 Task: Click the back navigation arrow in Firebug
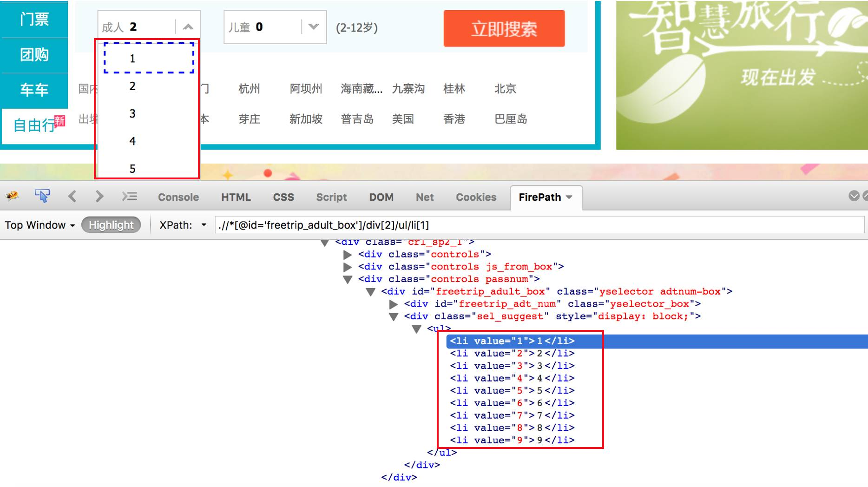(x=72, y=196)
